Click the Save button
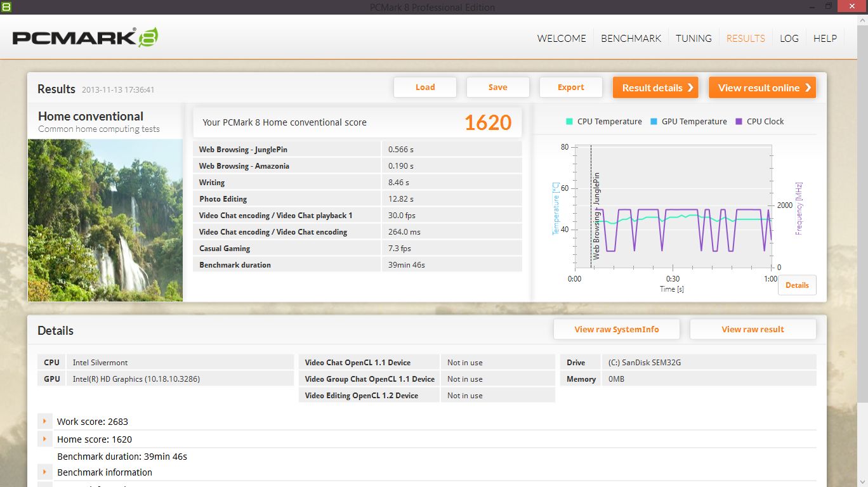Image resolution: width=868 pixels, height=487 pixels. point(498,88)
